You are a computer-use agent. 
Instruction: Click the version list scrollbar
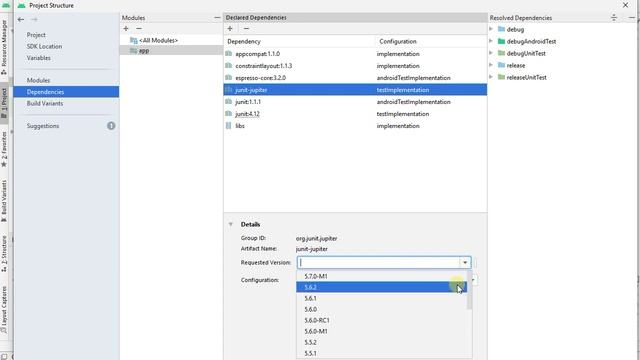click(469, 290)
